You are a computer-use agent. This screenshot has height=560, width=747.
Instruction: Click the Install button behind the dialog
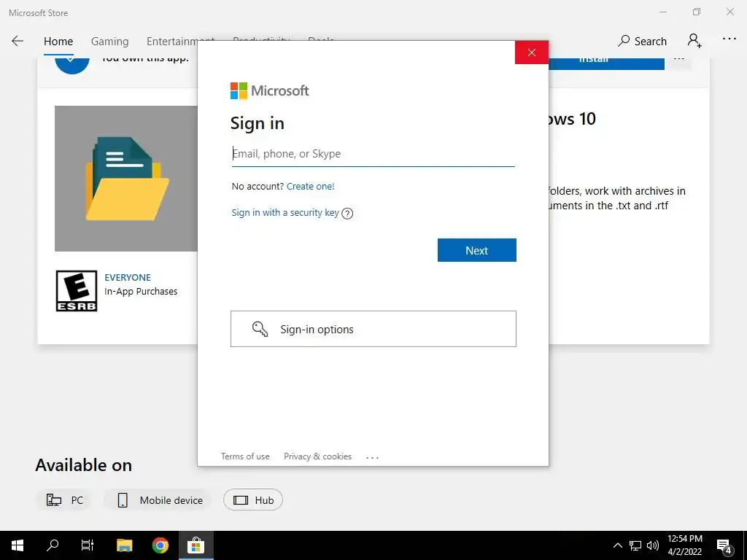pos(606,63)
